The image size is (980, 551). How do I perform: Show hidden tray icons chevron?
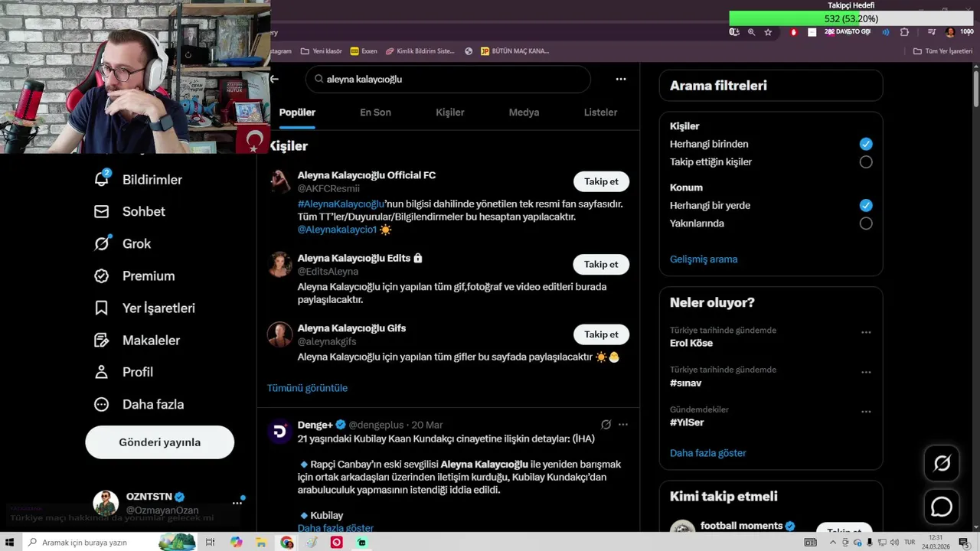[833, 543]
